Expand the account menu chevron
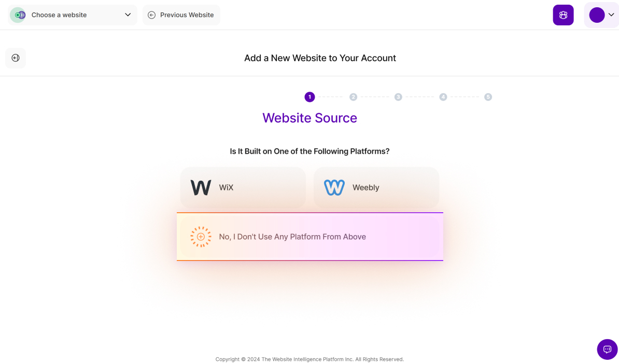Image resolution: width=619 pixels, height=364 pixels. point(611,15)
